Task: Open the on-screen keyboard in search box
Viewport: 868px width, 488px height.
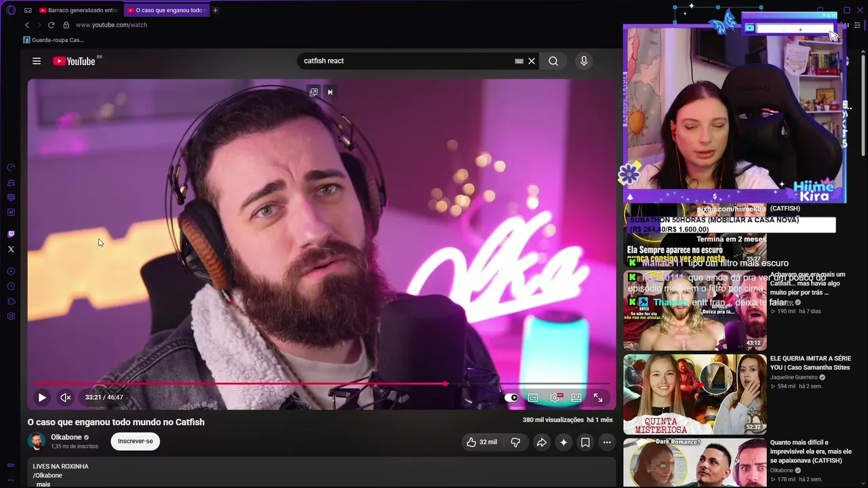Action: pyautogui.click(x=519, y=61)
